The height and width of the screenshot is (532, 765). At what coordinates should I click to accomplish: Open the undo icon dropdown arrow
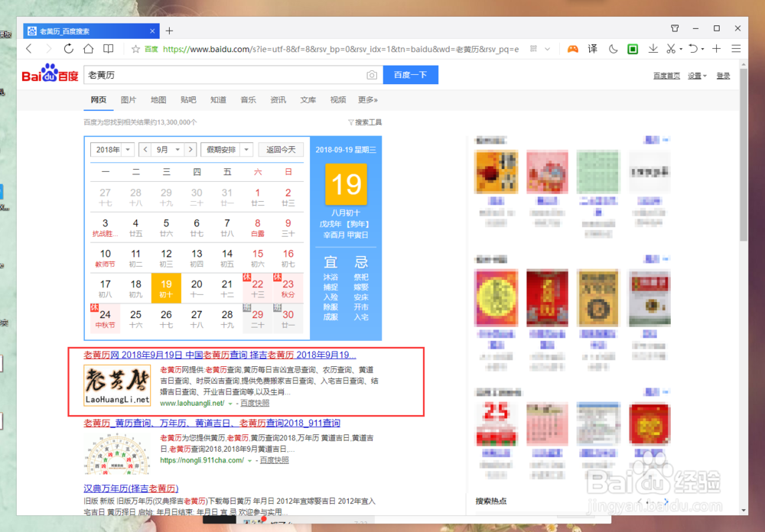[x=702, y=49]
